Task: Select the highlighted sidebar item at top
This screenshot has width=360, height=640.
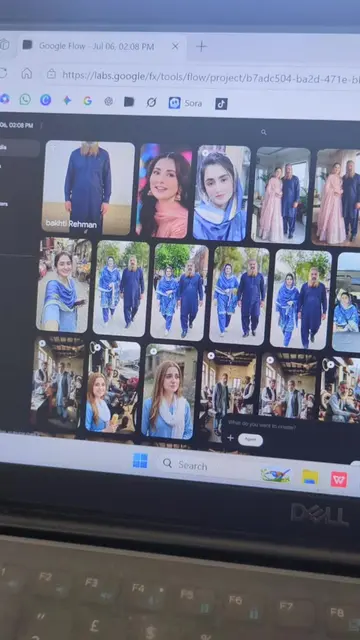Action: click(x=18, y=148)
